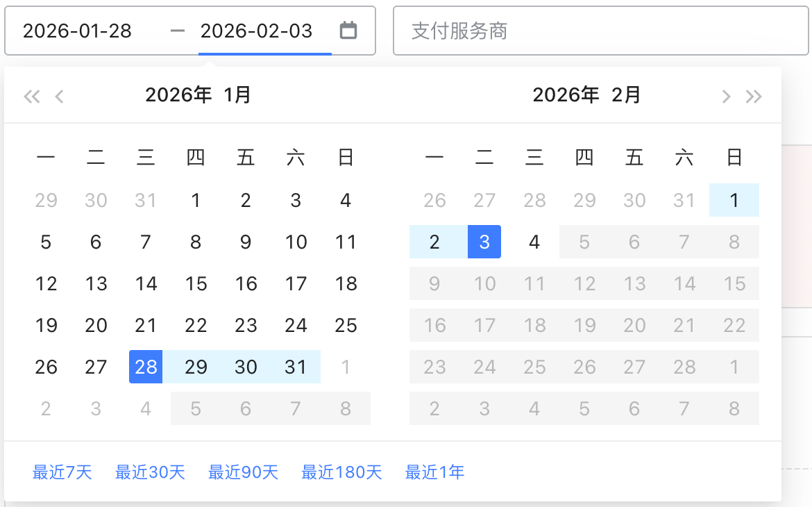
Task: Click the start date input 2026-01-28
Action: (x=77, y=31)
